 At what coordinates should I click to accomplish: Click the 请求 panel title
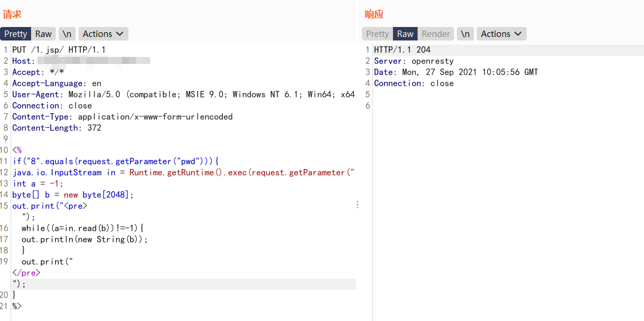click(x=12, y=15)
